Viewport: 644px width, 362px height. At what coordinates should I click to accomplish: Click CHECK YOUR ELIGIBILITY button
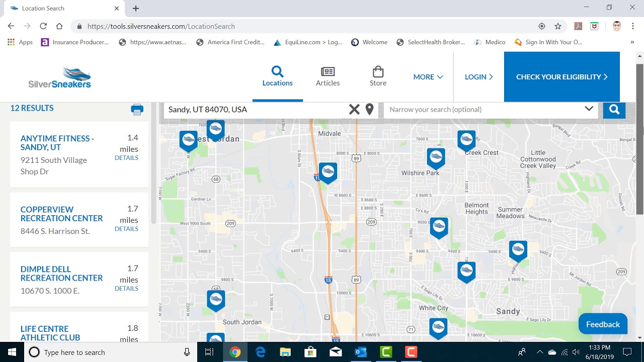562,77
